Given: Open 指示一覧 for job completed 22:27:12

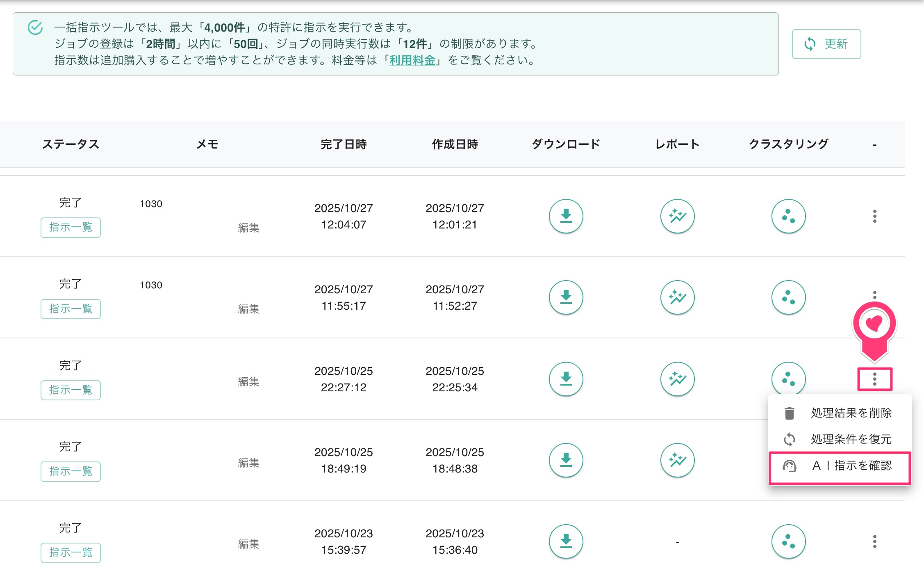Looking at the screenshot, I should pyautogui.click(x=71, y=390).
